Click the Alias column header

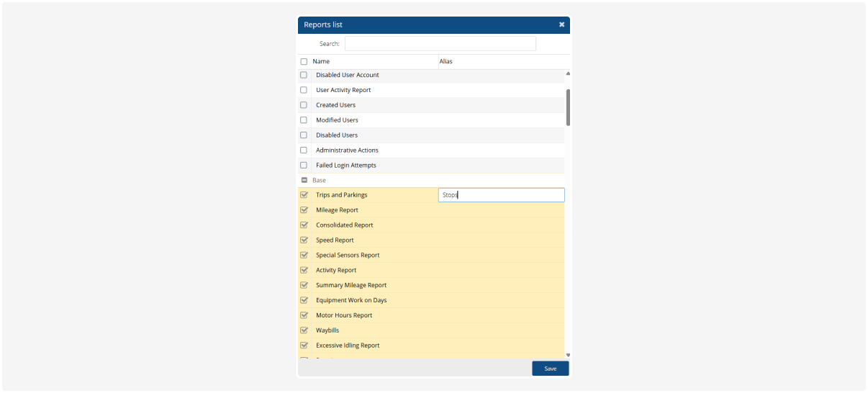[x=446, y=62]
